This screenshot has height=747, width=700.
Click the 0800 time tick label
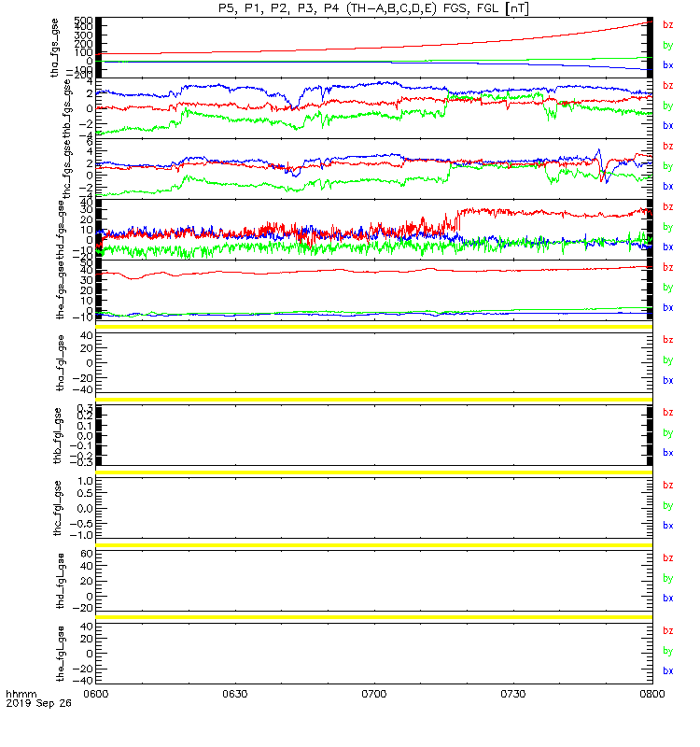point(651,694)
